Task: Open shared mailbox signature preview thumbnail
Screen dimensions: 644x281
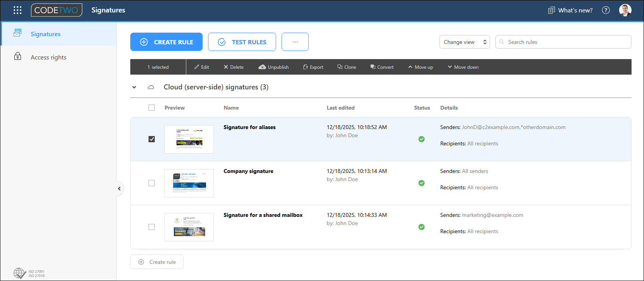Action: (189, 227)
